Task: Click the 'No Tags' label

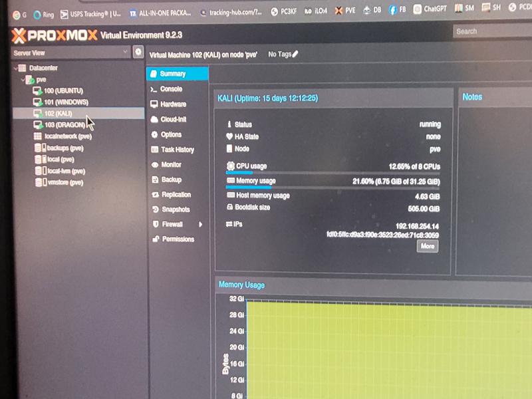Action: point(279,55)
